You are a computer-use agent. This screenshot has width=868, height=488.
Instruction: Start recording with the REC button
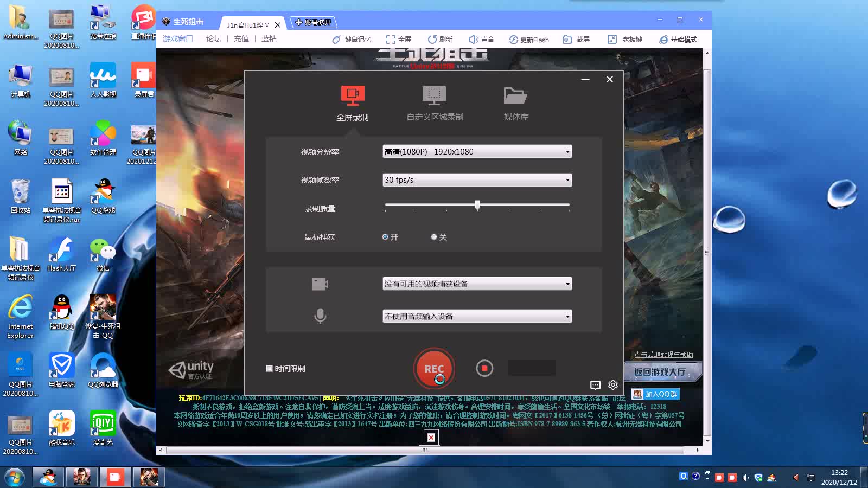coord(434,368)
